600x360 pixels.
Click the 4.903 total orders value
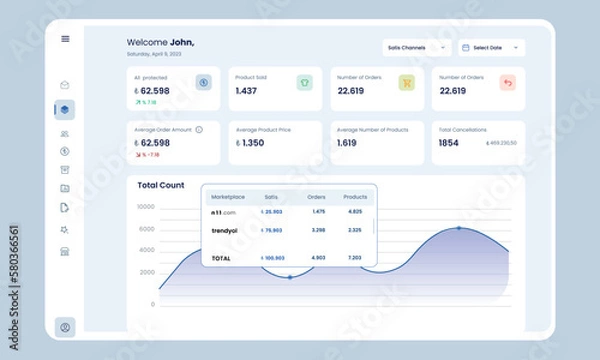pyautogui.click(x=318, y=258)
